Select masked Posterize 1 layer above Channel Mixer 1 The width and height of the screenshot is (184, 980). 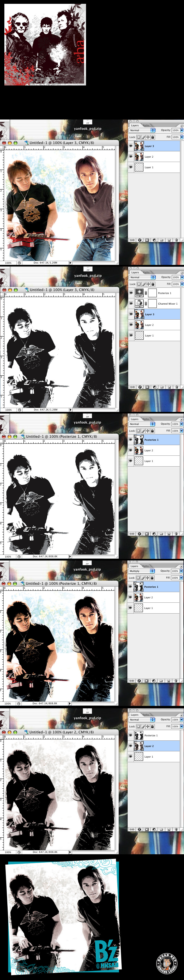(154, 293)
